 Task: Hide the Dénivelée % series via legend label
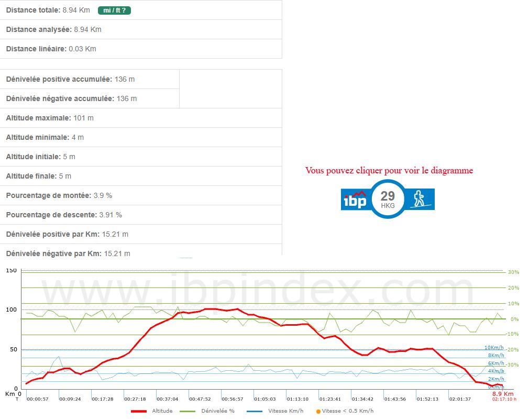click(218, 411)
